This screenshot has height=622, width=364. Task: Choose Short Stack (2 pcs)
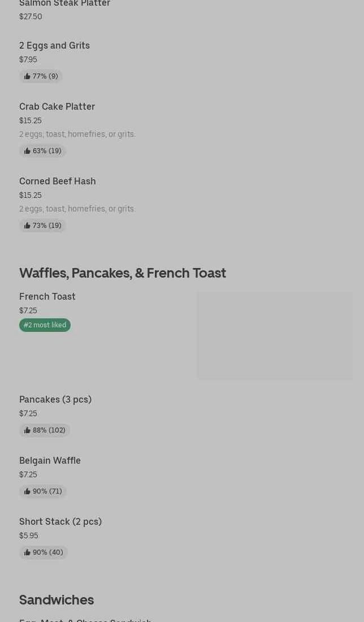(60, 521)
